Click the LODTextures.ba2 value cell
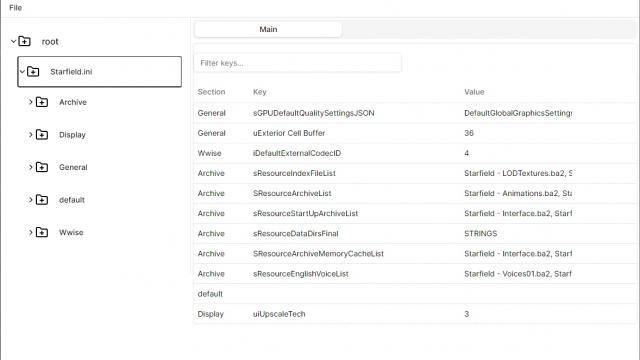This screenshot has height=360, width=640. (518, 173)
